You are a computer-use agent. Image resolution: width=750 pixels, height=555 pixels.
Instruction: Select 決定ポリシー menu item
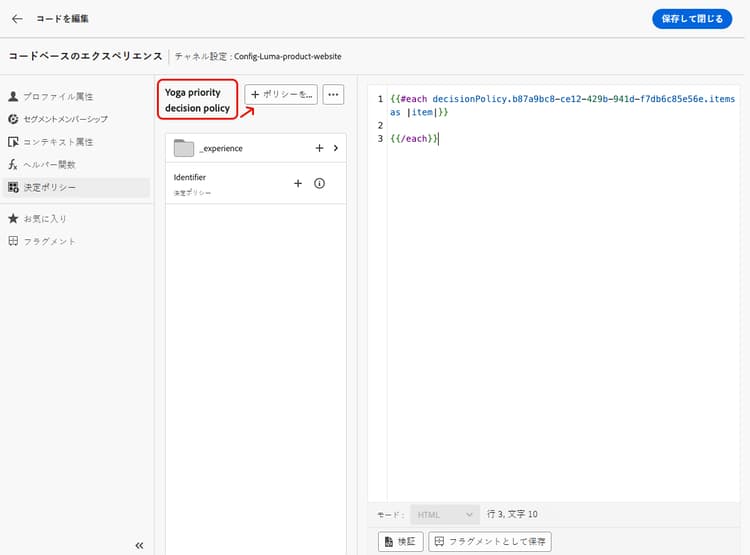[x=77, y=187]
